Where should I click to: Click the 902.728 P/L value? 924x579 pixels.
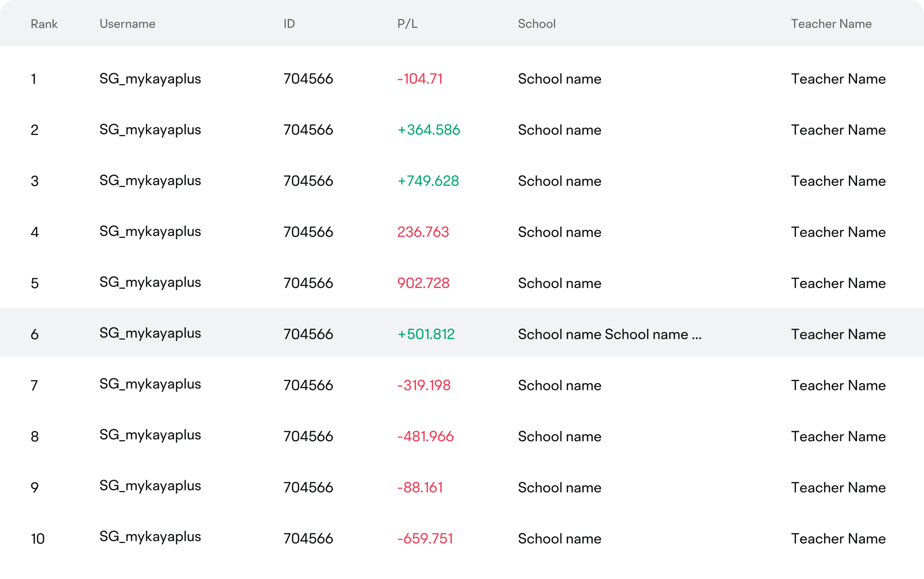(x=423, y=283)
